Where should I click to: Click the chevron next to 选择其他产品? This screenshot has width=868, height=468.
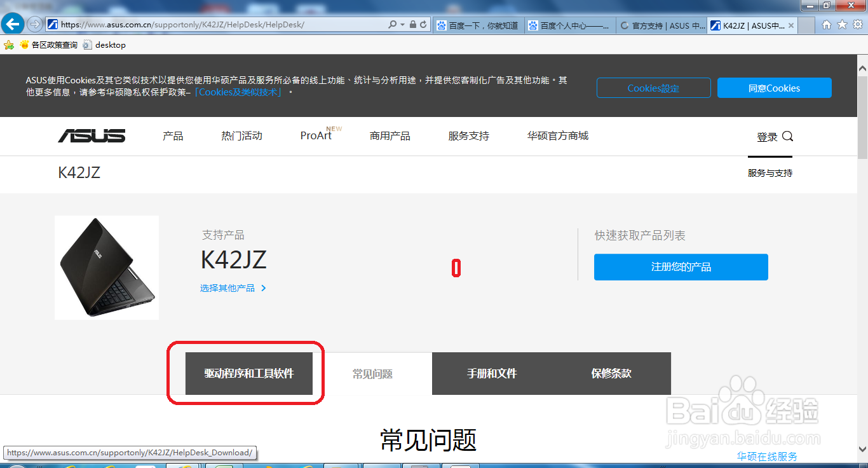(264, 288)
